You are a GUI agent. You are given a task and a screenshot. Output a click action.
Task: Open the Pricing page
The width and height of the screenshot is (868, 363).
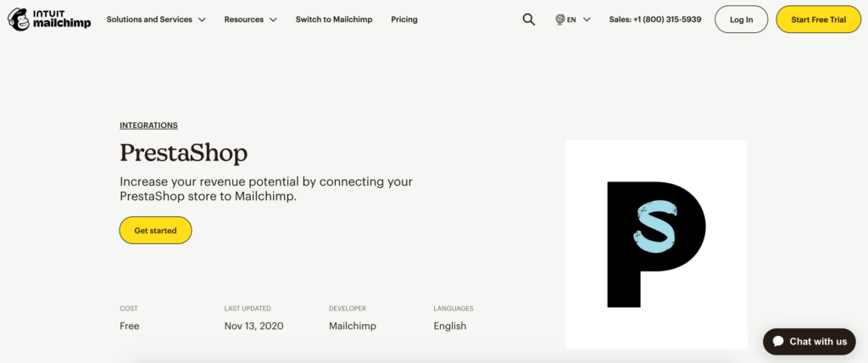pos(404,20)
